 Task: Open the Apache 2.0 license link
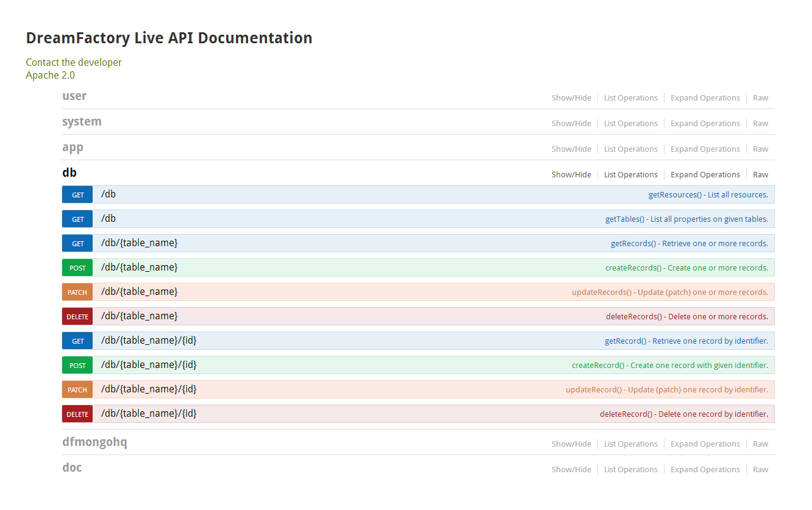coord(50,75)
